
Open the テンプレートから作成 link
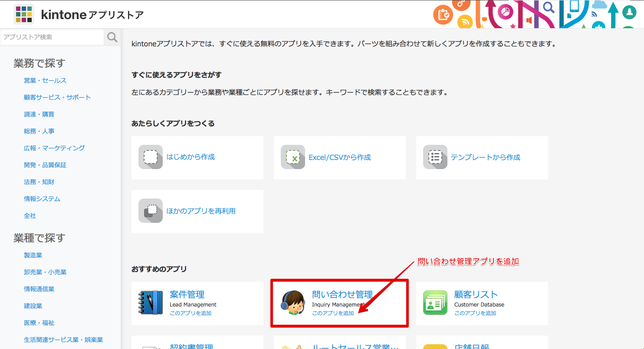[486, 157]
